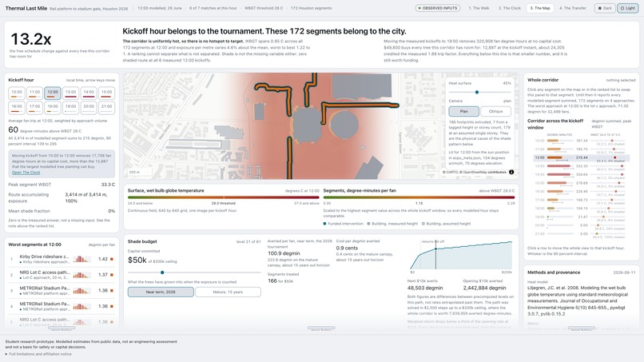Image resolution: width=644 pixels, height=362 pixels.
Task: Click the 14:00 row in corridor chart
Action: (x=581, y=175)
